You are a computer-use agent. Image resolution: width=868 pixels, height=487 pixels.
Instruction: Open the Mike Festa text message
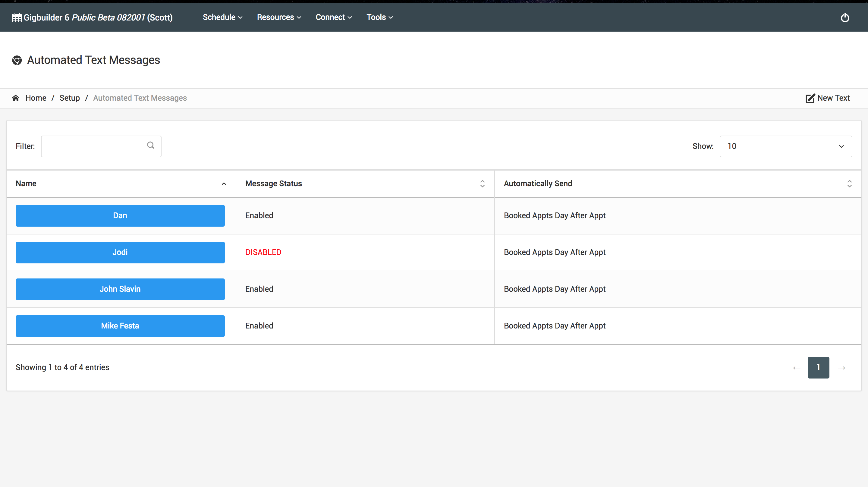(x=120, y=326)
